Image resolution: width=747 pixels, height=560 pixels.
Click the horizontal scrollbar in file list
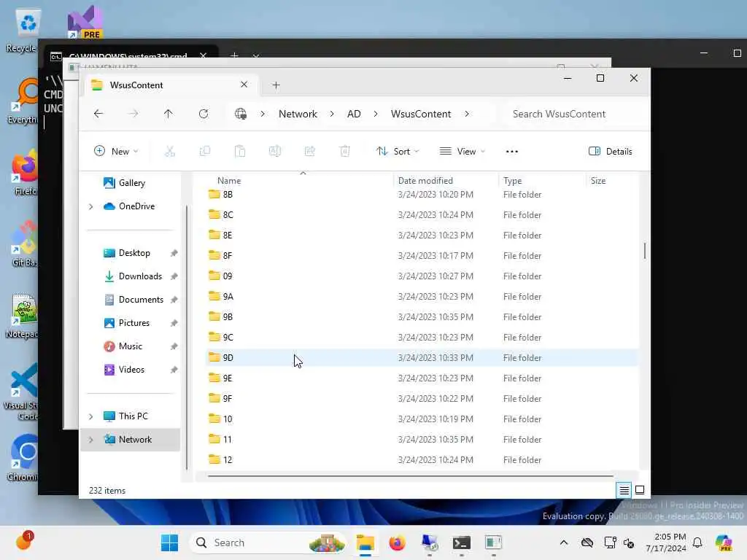coord(411,475)
